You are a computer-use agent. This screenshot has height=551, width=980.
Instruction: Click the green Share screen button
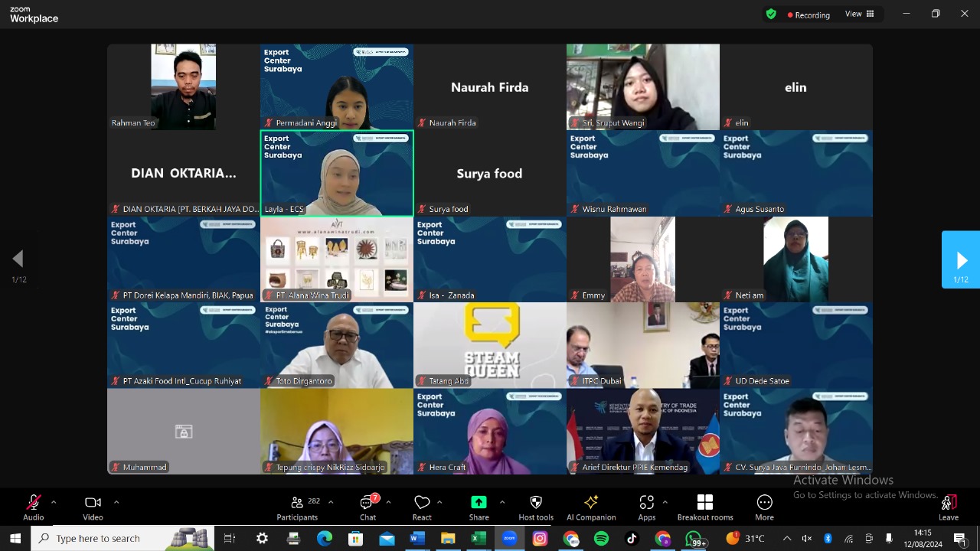tap(479, 508)
